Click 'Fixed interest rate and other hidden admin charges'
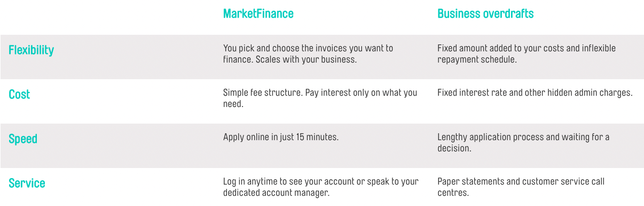 [535, 93]
